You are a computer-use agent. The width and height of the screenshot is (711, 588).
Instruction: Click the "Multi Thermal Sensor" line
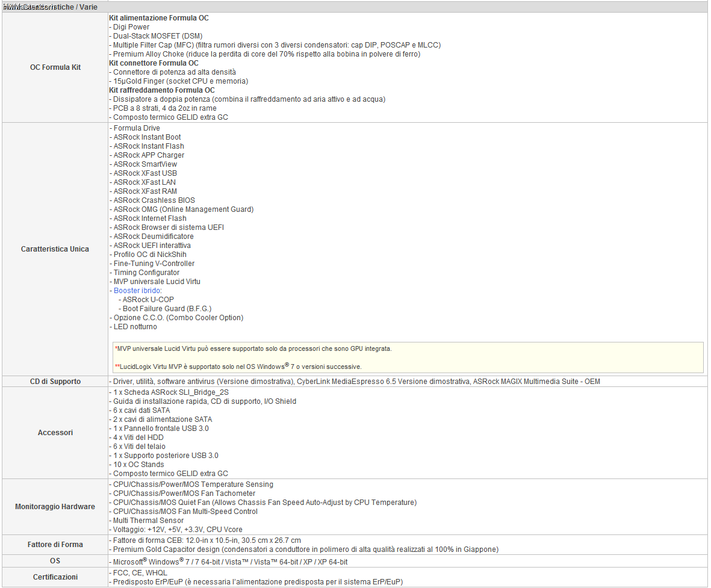pos(146,521)
